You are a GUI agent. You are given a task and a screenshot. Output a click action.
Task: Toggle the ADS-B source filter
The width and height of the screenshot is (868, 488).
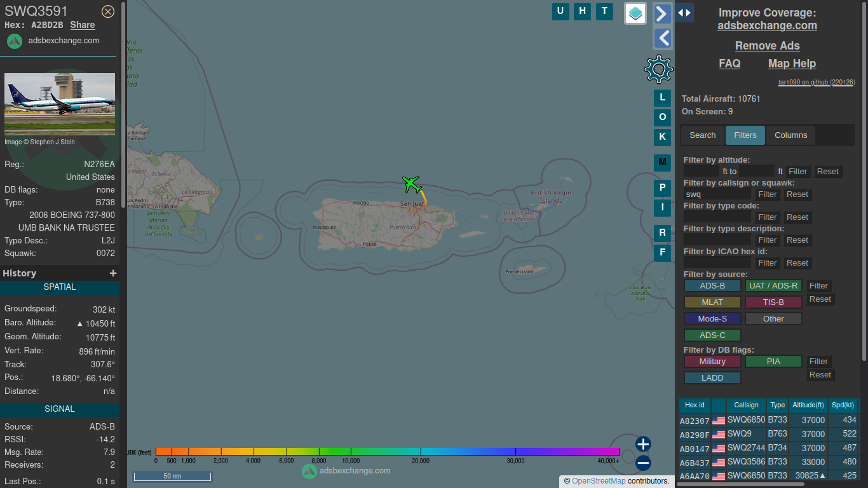712,286
